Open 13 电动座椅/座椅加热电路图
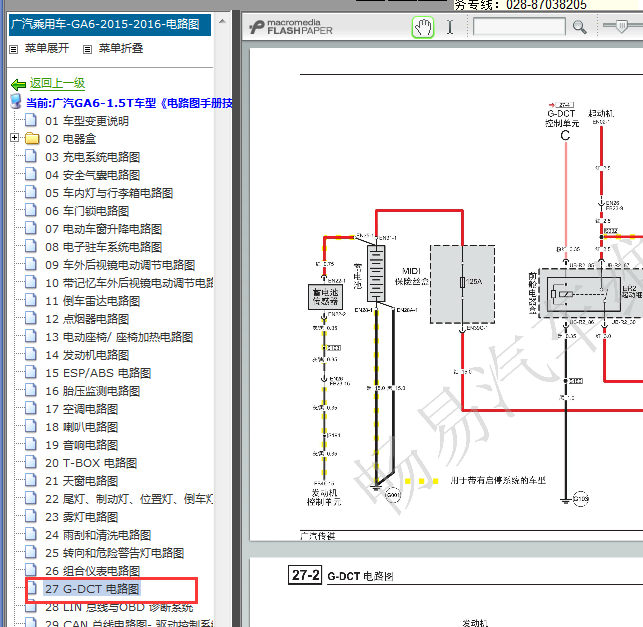The width and height of the screenshot is (643, 627). 119,337
